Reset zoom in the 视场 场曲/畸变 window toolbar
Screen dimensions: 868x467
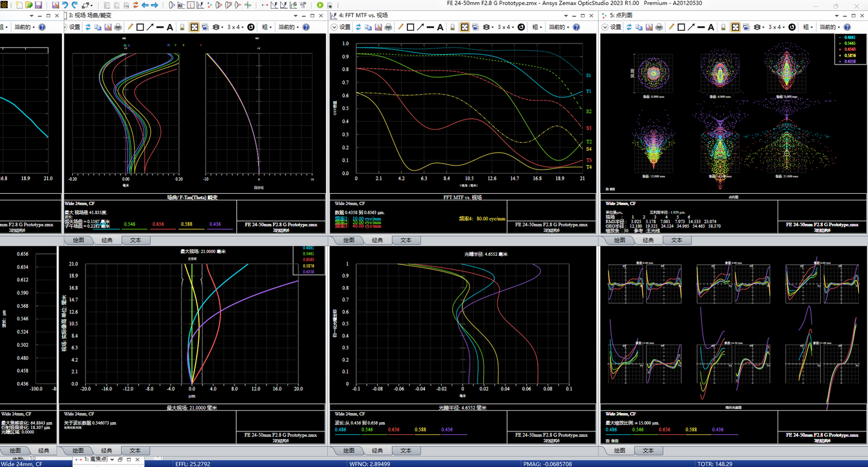pos(250,27)
